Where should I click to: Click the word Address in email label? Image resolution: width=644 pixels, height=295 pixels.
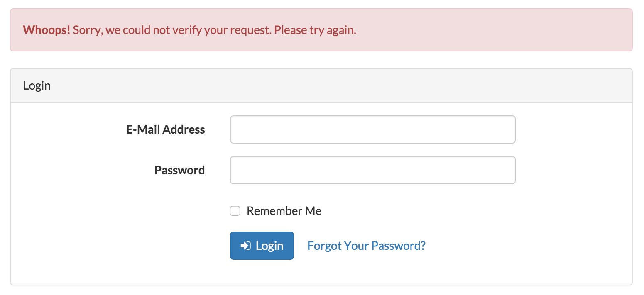tap(184, 129)
